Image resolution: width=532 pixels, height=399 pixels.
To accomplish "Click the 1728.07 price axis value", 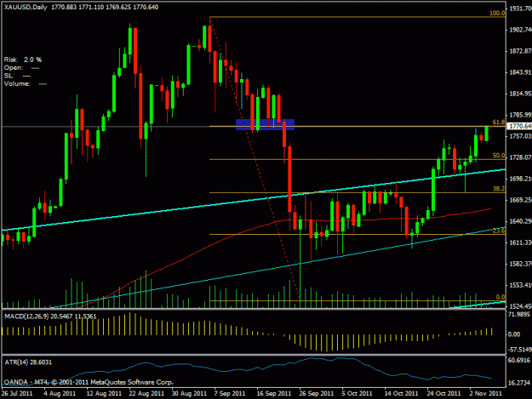I will 520,157.
